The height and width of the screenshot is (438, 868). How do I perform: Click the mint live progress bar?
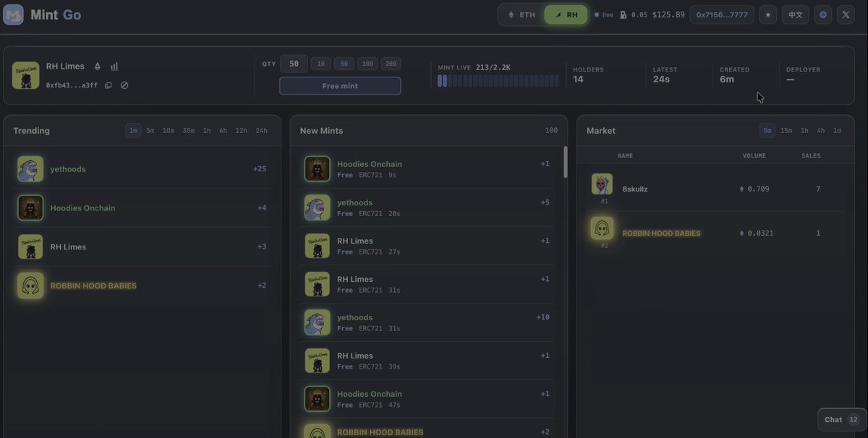tap(498, 81)
